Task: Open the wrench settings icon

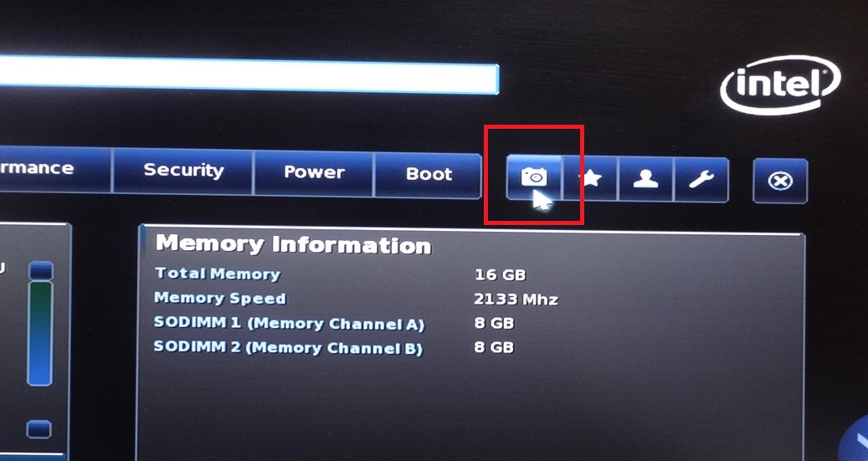Action: [701, 179]
